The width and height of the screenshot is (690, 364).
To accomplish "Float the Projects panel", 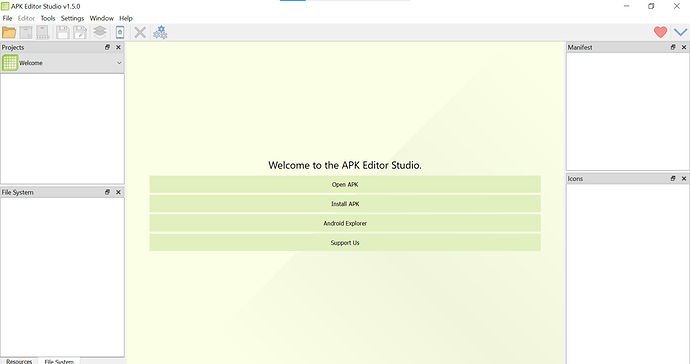I will (x=107, y=47).
